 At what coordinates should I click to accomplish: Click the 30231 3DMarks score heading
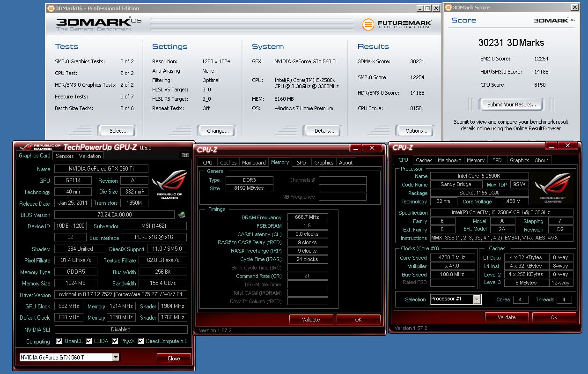[x=511, y=43]
